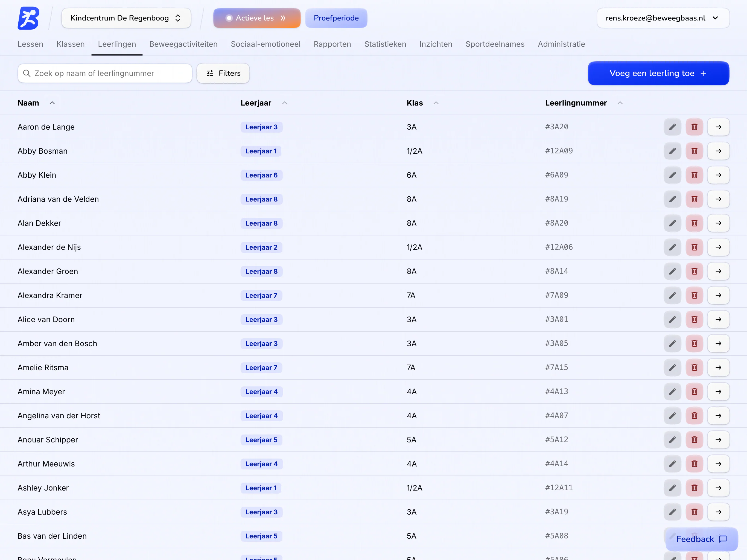Click the Leerjaar 6 badge for Abby Klein
This screenshot has height=560, width=747.
coord(261,175)
